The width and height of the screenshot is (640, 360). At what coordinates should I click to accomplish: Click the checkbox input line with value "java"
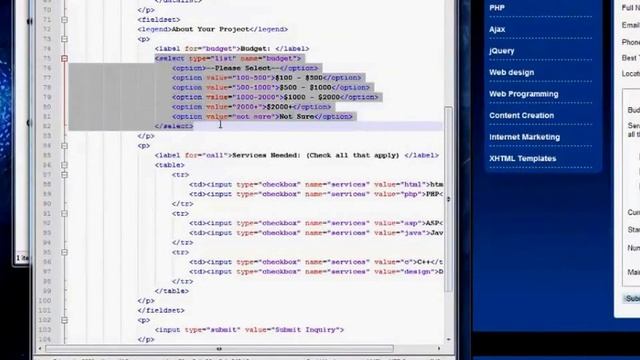click(x=316, y=233)
